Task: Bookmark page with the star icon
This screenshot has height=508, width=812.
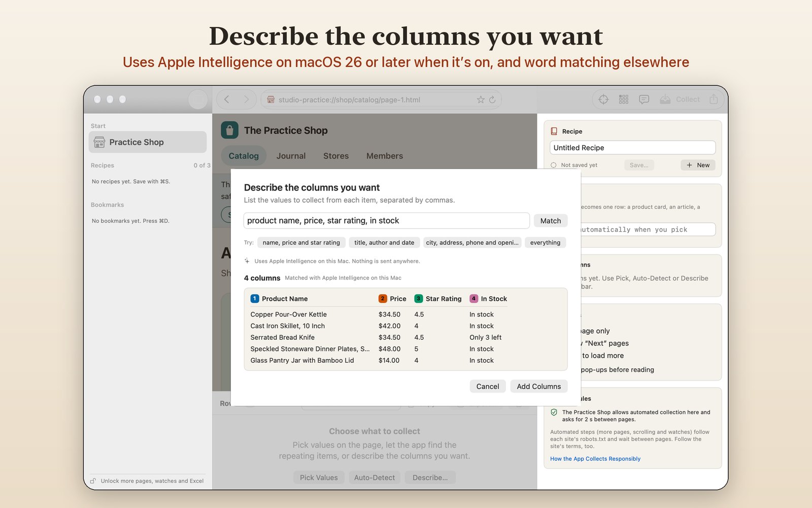Action: point(481,100)
